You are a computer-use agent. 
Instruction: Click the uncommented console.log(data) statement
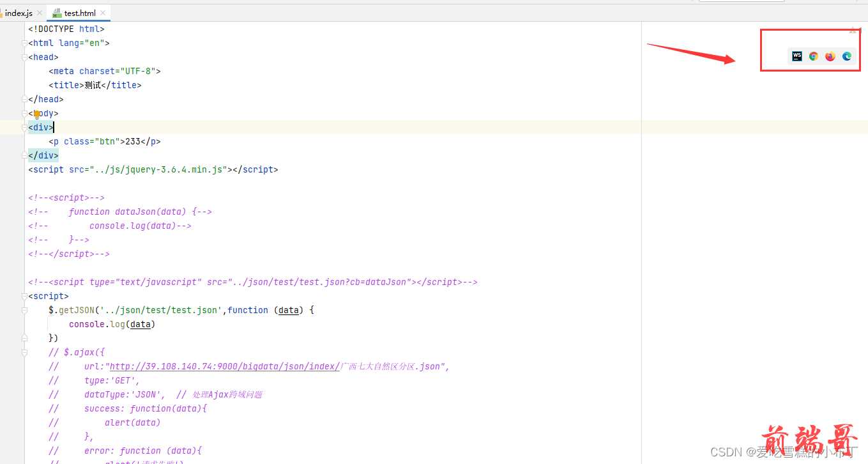pyautogui.click(x=112, y=324)
